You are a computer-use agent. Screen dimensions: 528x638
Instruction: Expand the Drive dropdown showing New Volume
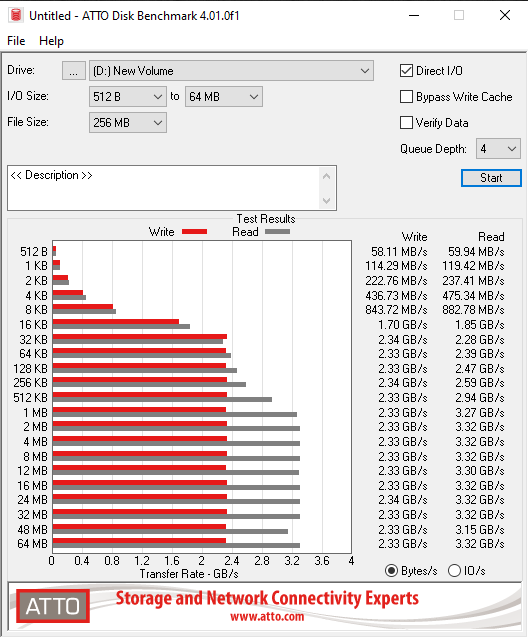point(231,71)
